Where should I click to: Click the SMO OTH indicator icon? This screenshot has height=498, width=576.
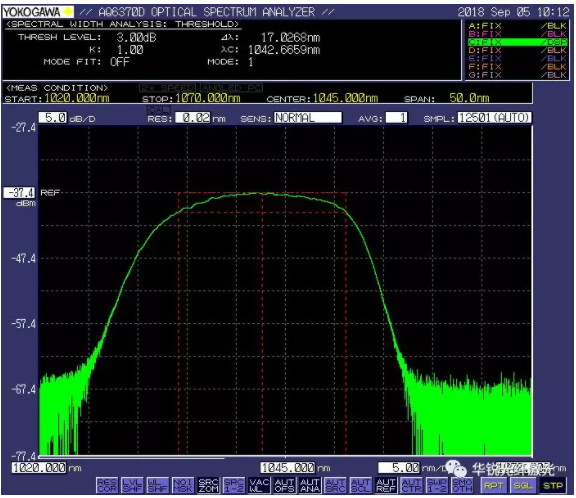[462, 485]
